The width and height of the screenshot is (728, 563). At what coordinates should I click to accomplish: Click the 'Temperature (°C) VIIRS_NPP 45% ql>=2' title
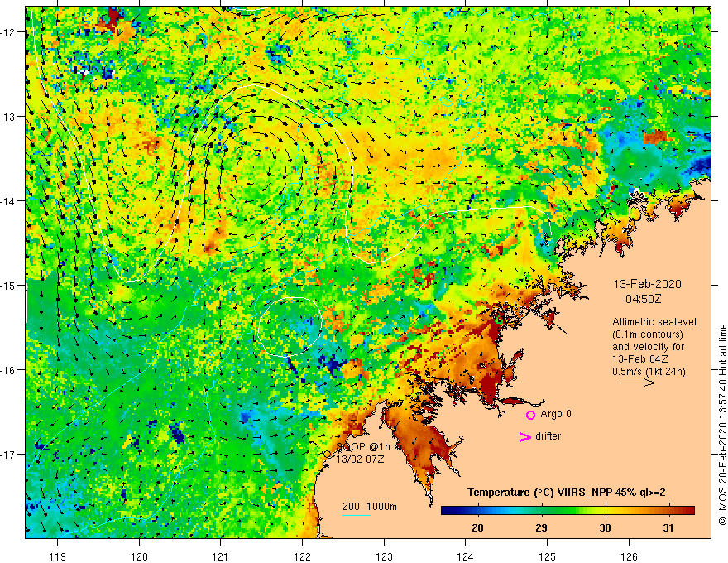point(567,493)
